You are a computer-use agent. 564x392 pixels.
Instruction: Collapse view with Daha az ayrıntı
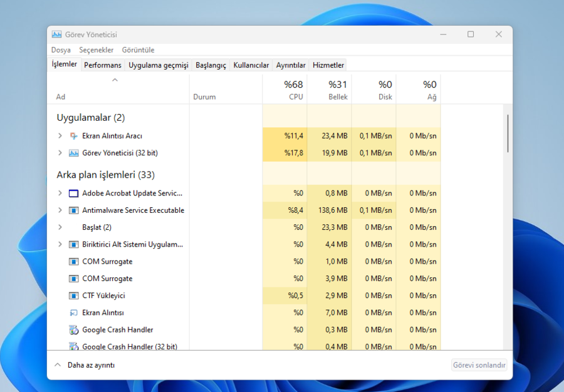click(85, 365)
